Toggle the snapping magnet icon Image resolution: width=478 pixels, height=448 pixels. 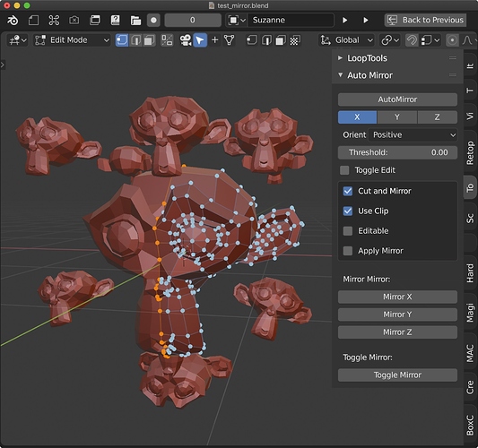coord(412,40)
